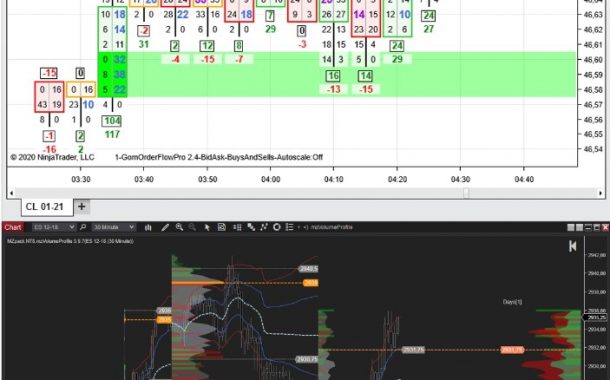This screenshot has height=380, width=610.
Task: Select the arrow cursor pointer tool
Action: (x=207, y=228)
